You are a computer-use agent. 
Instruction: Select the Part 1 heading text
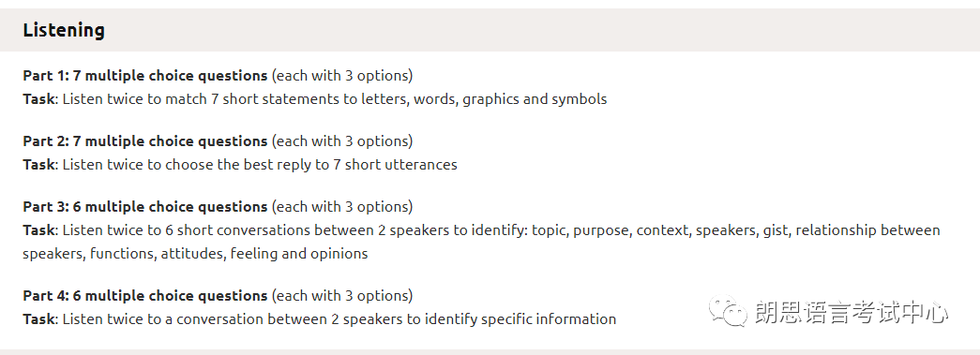pos(145,76)
